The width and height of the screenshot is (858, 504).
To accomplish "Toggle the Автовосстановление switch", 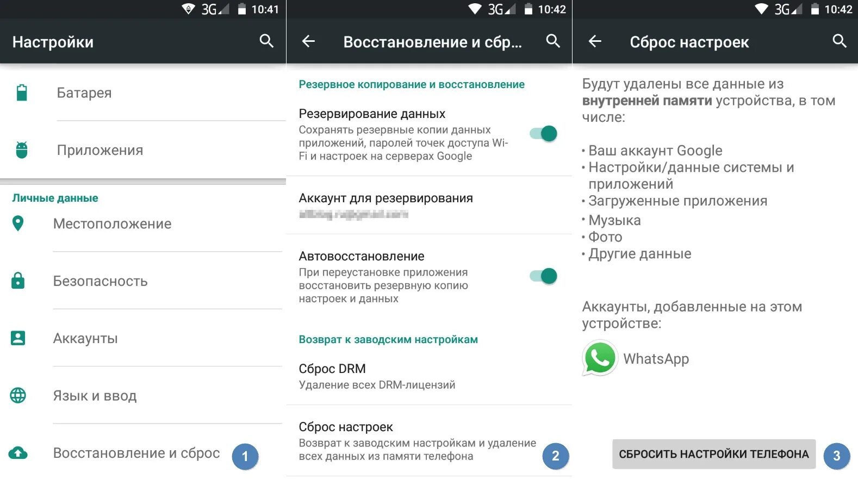I will click(544, 276).
